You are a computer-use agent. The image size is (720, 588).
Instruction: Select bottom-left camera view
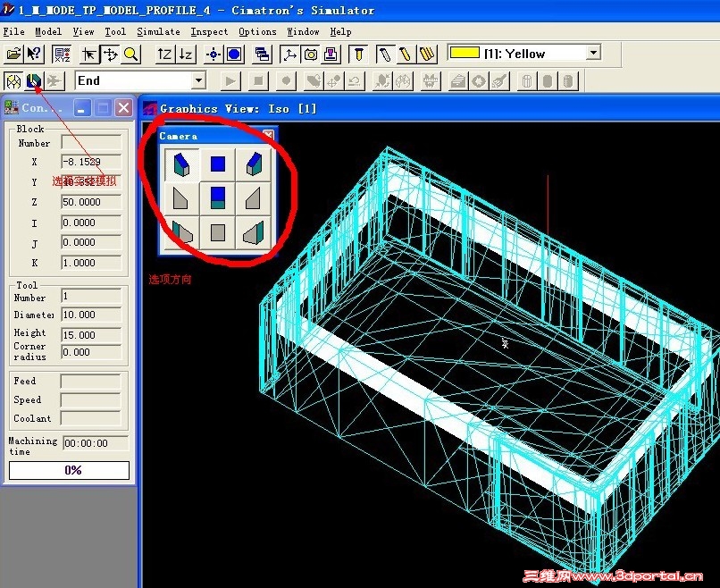pyautogui.click(x=181, y=232)
